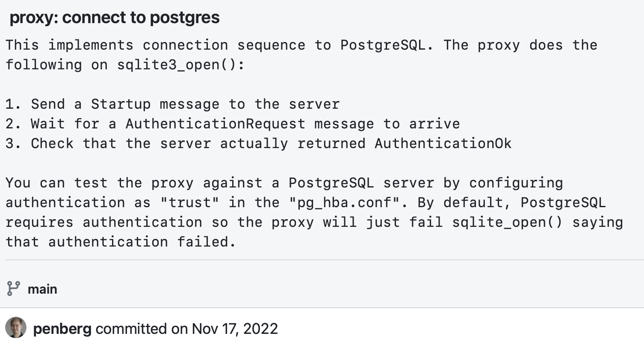Click the 'that authentication failed.' final line
644x345 pixels.
point(121,242)
